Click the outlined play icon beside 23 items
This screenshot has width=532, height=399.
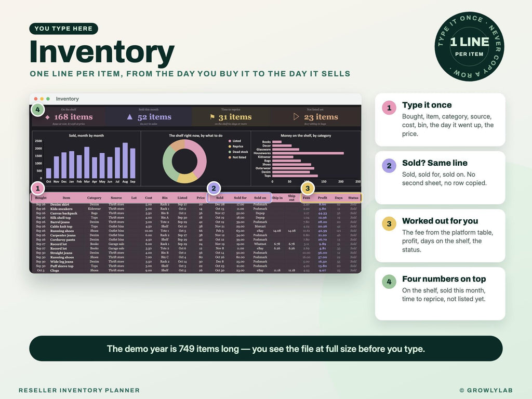point(296,117)
